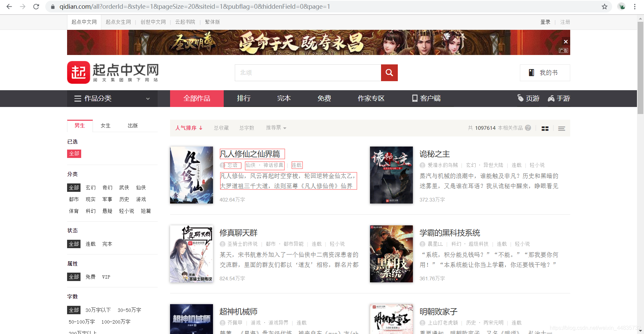The height and width of the screenshot is (334, 644).
Task: Reload the page with refresh icon
Action: [x=36, y=6]
